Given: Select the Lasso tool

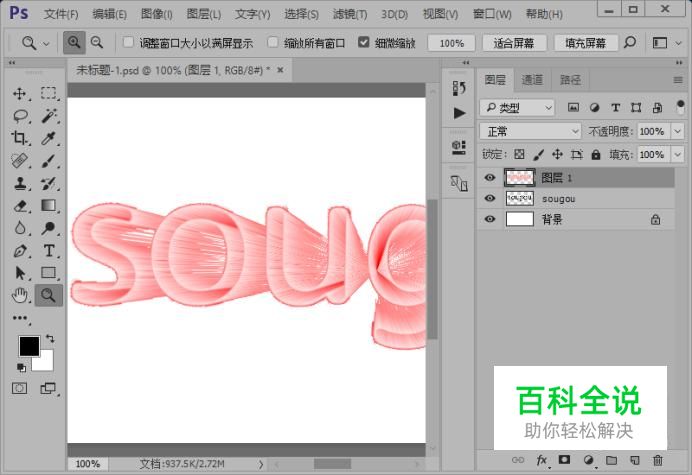Looking at the screenshot, I should [20, 116].
